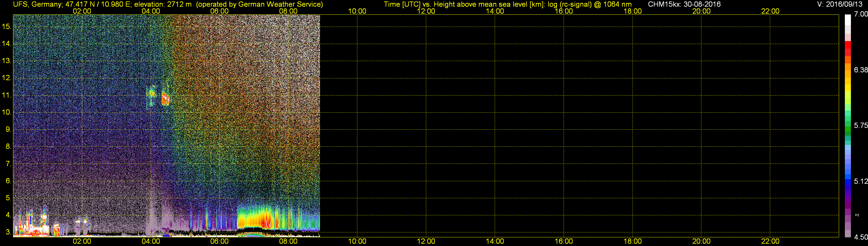Click the 08:00 label on the top time axis
868x246 pixels.
tap(288, 11)
